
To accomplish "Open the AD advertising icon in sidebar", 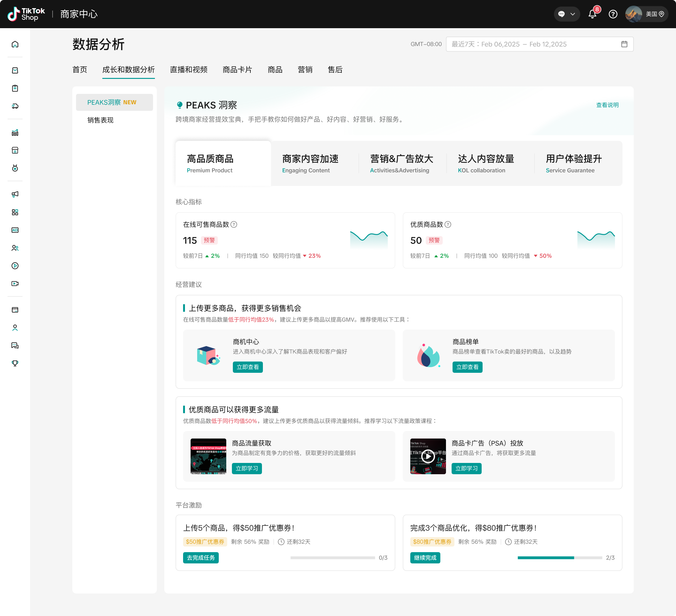I will click(15, 230).
